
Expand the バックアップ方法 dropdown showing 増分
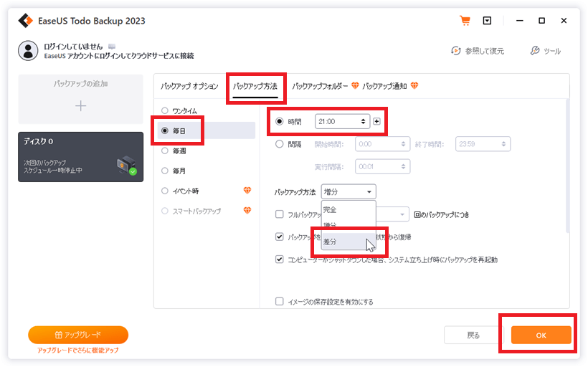tap(348, 192)
